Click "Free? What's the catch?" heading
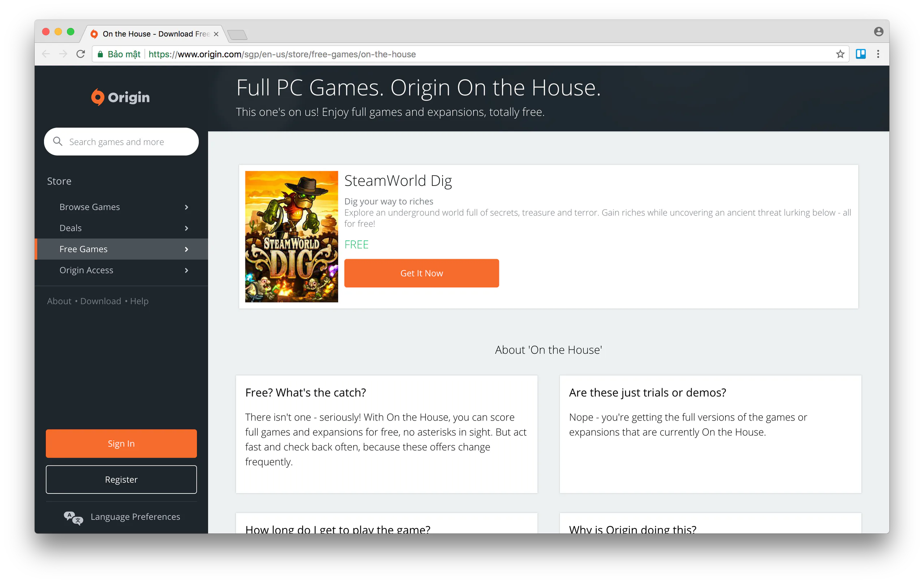 click(305, 393)
